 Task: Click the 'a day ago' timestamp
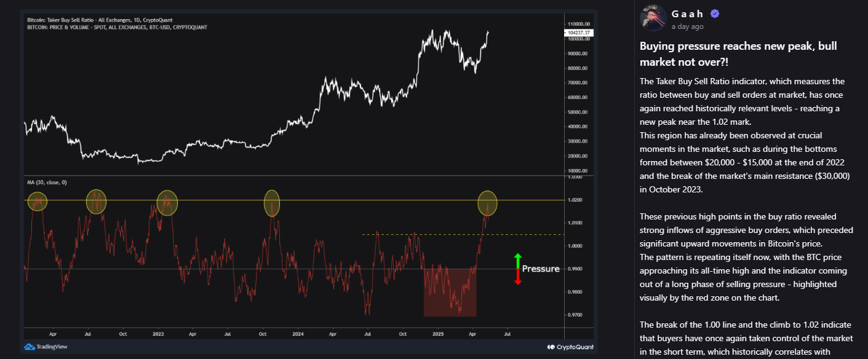(687, 26)
